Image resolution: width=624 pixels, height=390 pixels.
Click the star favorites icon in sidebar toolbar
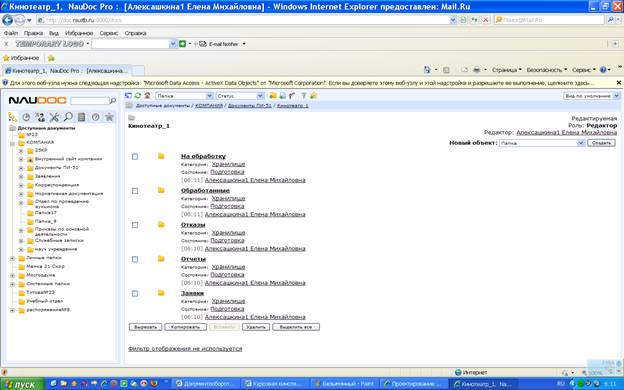pos(109,117)
